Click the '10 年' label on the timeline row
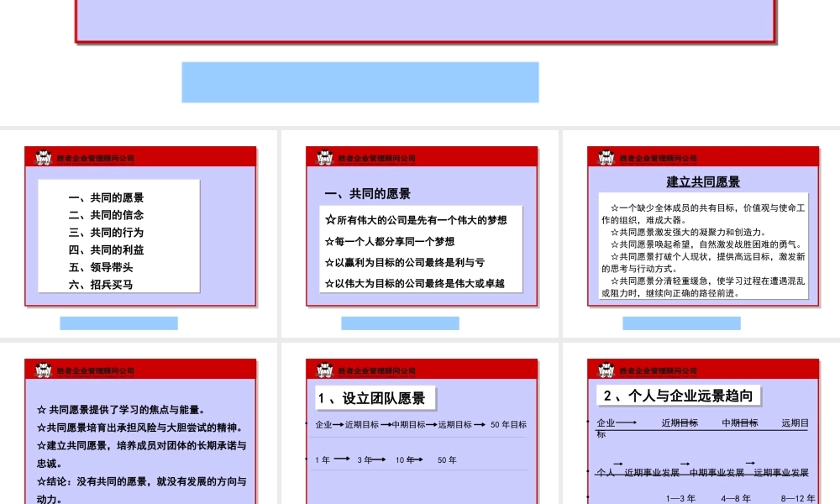 (405, 460)
